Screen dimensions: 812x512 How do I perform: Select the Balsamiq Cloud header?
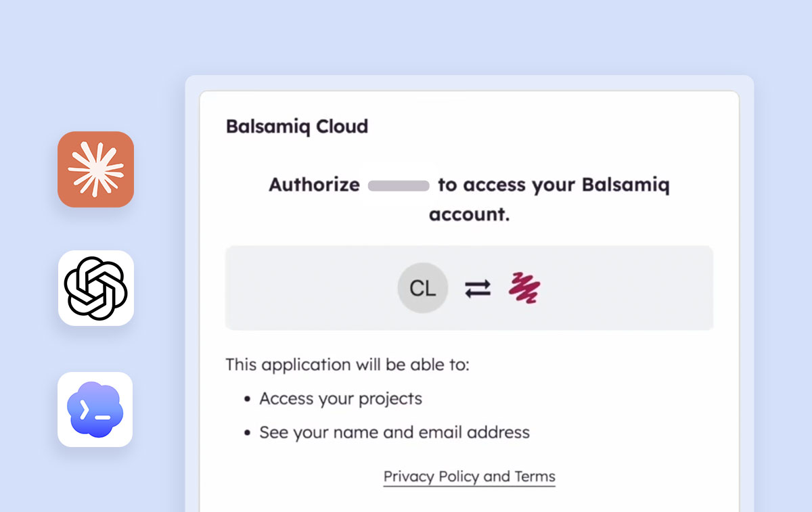pyautogui.click(x=296, y=126)
